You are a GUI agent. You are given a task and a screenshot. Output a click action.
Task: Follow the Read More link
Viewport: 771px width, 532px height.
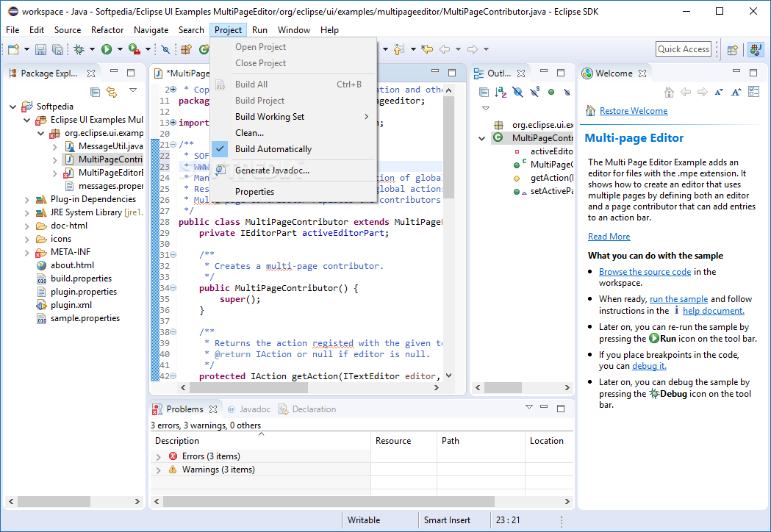pos(609,237)
